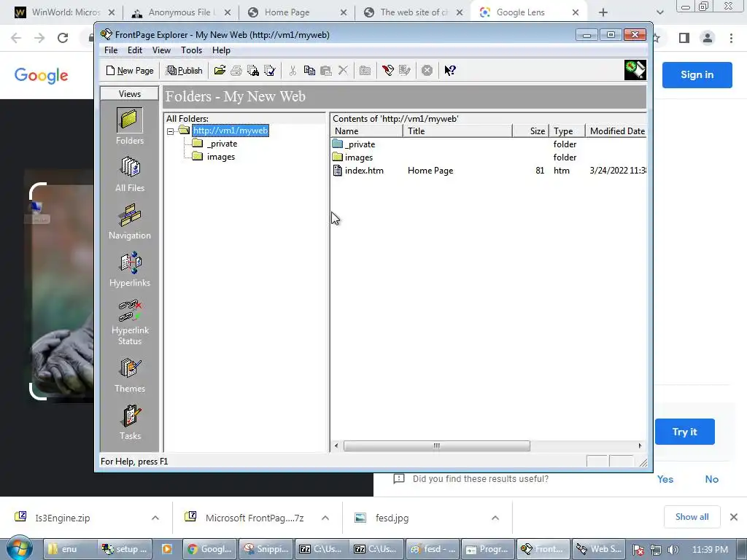The width and height of the screenshot is (747, 560).
Task: Open the Windows Start button
Action: point(19,548)
